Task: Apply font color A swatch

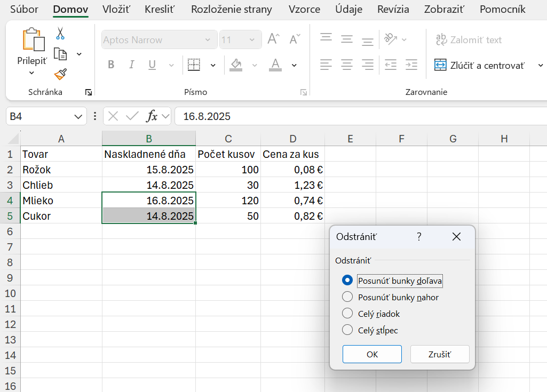Action: (x=275, y=65)
